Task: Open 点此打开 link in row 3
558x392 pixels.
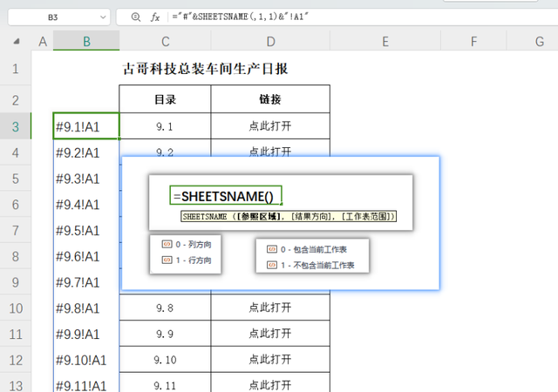Action: (x=270, y=126)
